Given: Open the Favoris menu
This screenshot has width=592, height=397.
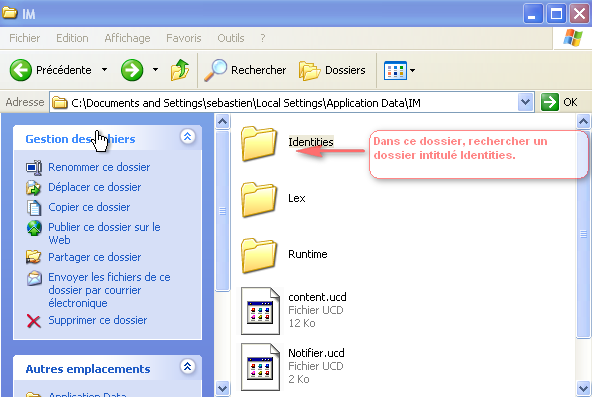Looking at the screenshot, I should (183, 38).
